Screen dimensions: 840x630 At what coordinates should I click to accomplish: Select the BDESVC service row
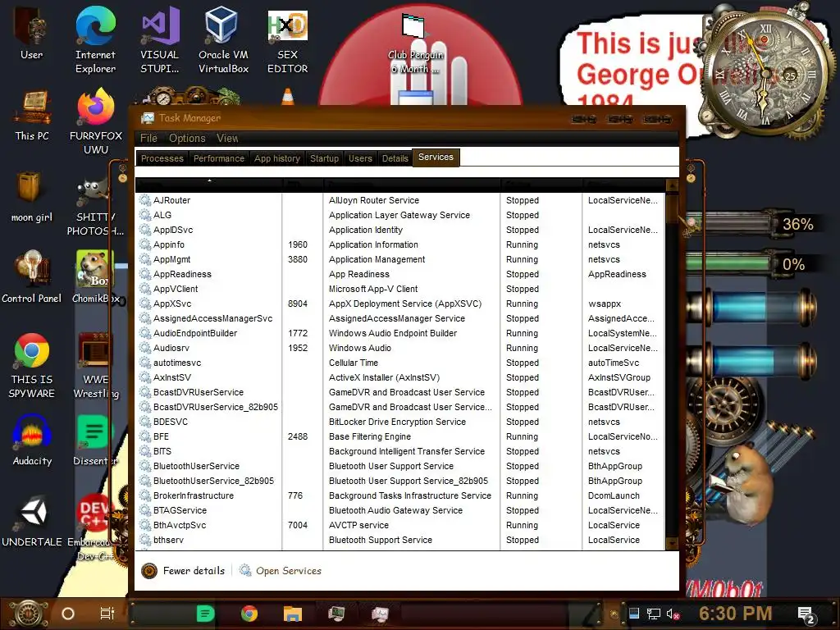(399, 422)
